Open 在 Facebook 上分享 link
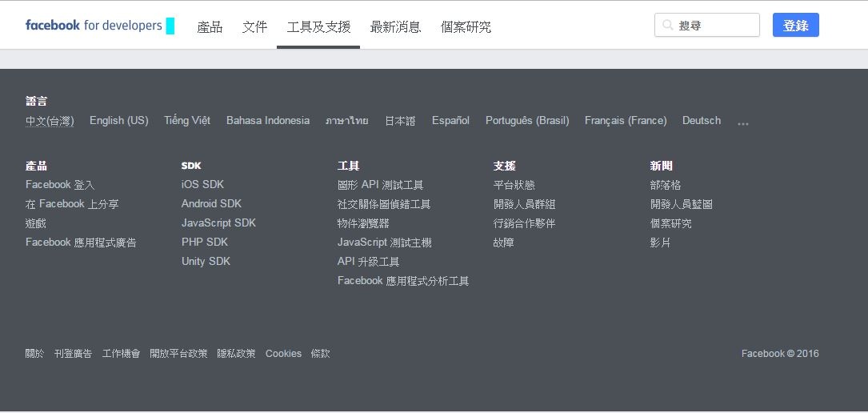This screenshot has width=868, height=413. pyautogui.click(x=72, y=204)
